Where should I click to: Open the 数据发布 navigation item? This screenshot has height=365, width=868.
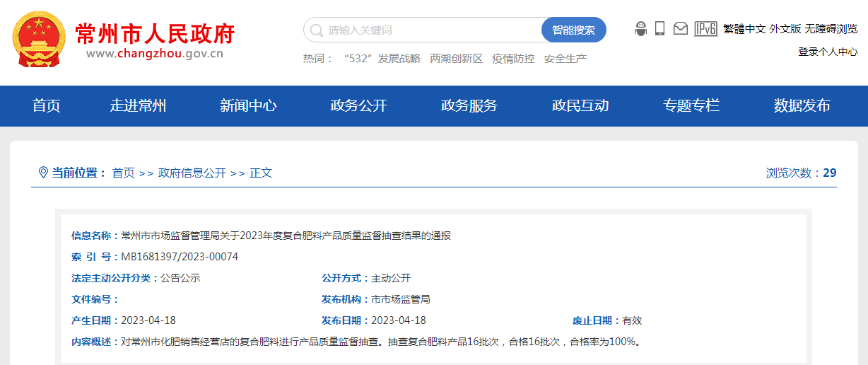point(802,106)
